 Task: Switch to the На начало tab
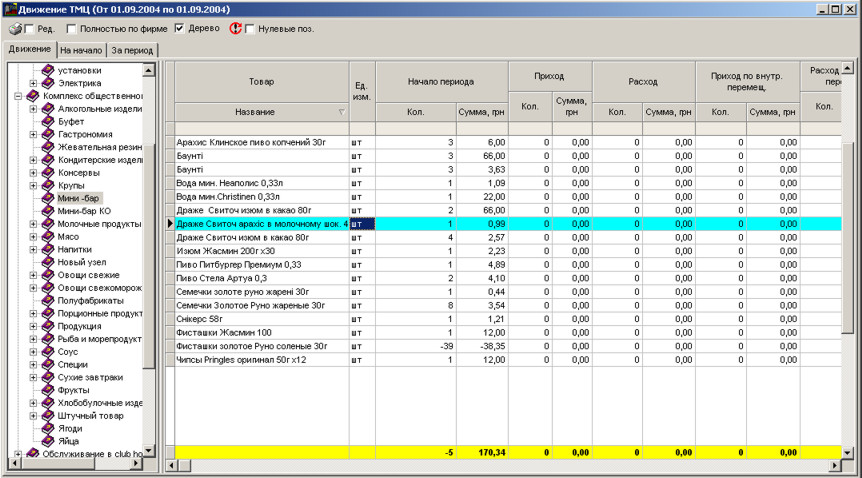pyautogui.click(x=82, y=49)
